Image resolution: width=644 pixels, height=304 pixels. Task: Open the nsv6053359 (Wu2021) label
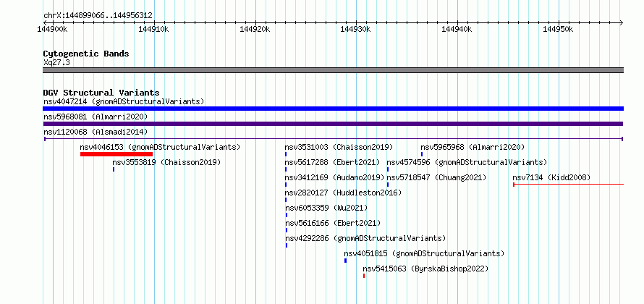pyautogui.click(x=326, y=208)
